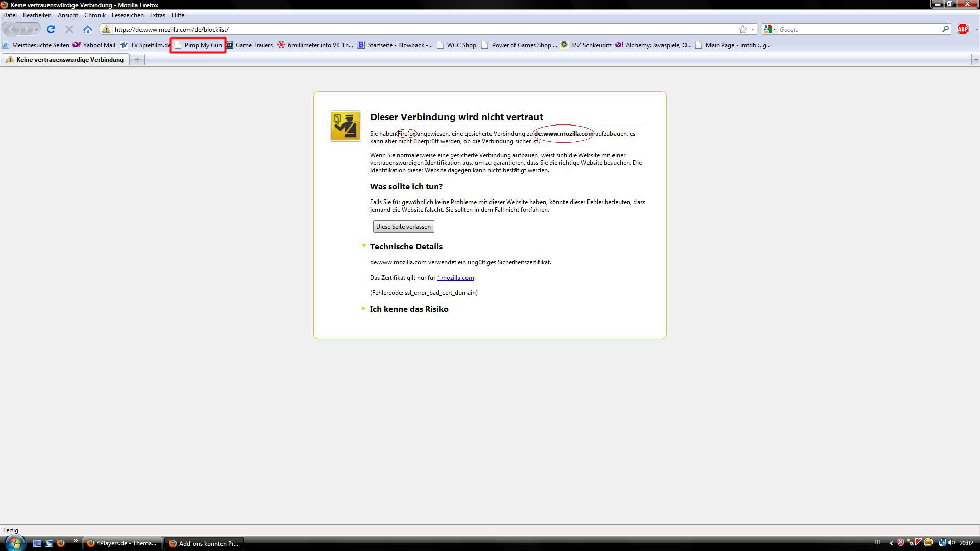Open the Windows Start orb
980x551 pixels.
tap(14, 543)
